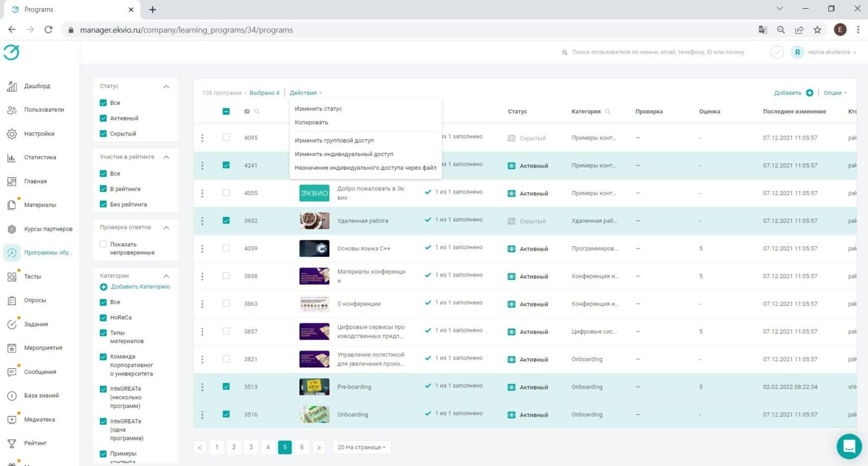The image size is (868, 466).
Task: Open the 20 На странице dropdown
Action: click(x=361, y=448)
